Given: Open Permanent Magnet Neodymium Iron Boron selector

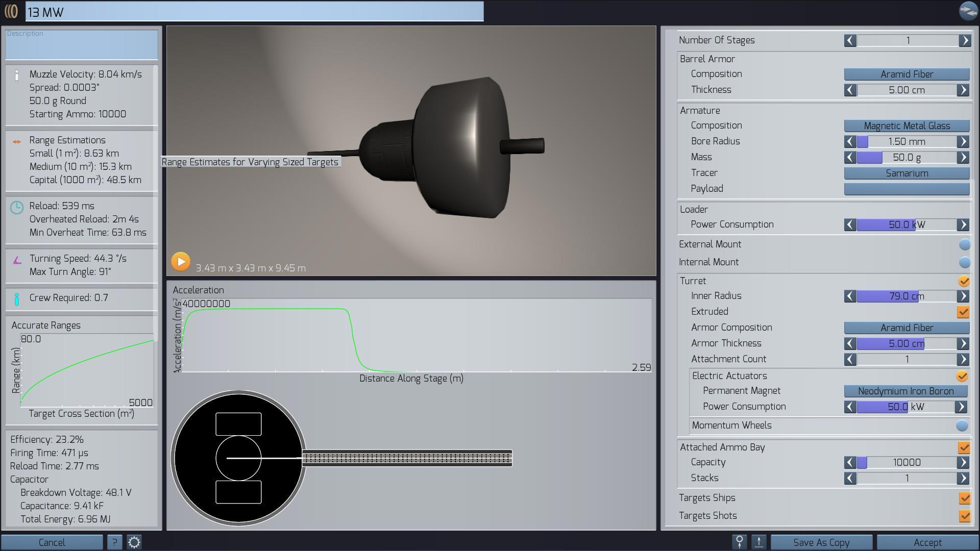Looking at the screenshot, I should [905, 391].
